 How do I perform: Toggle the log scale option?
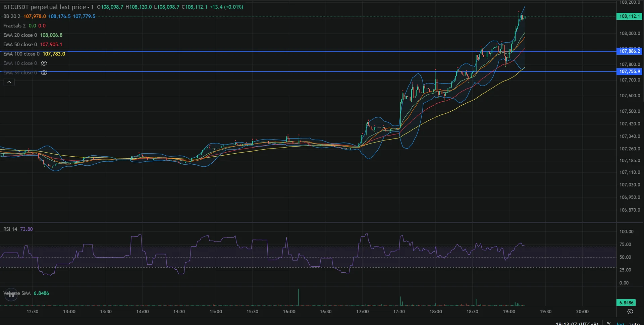pos(620,323)
